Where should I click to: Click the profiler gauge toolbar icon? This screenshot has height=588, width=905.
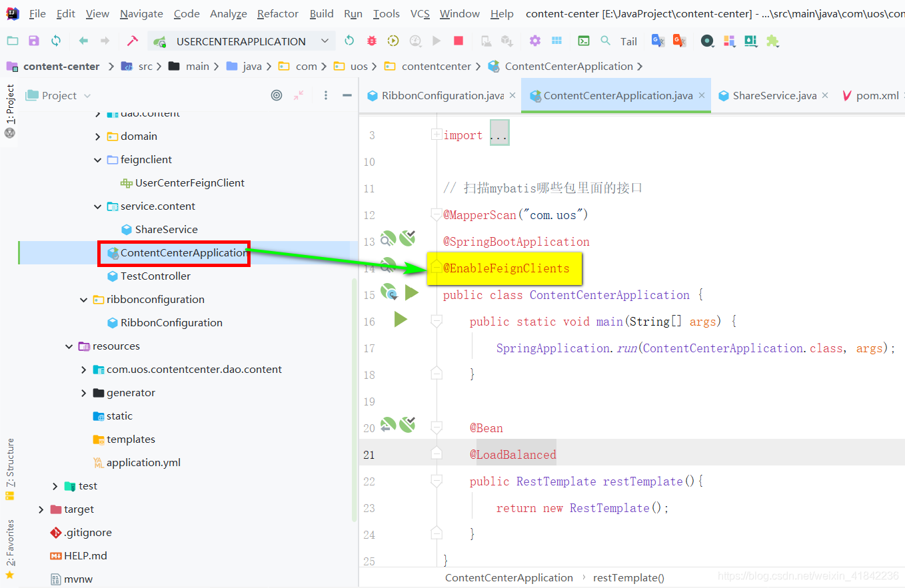[x=415, y=41]
